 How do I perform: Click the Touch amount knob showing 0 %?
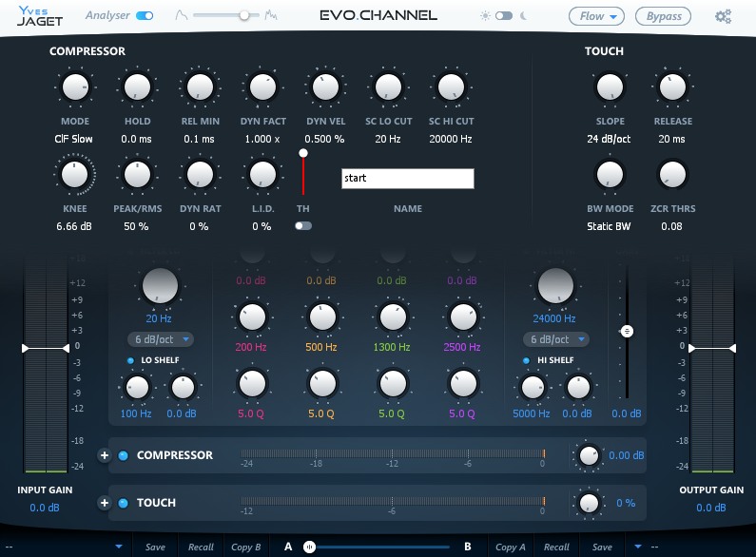589,503
